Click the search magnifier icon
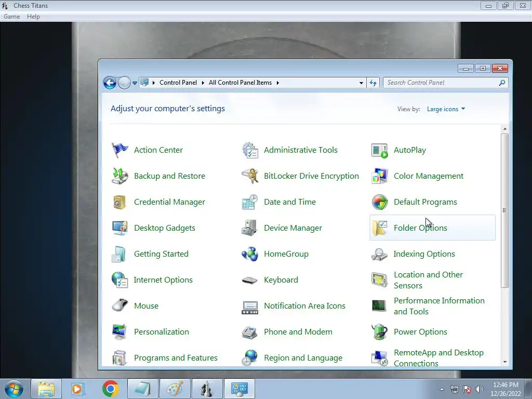The width and height of the screenshot is (532, 399). (502, 83)
